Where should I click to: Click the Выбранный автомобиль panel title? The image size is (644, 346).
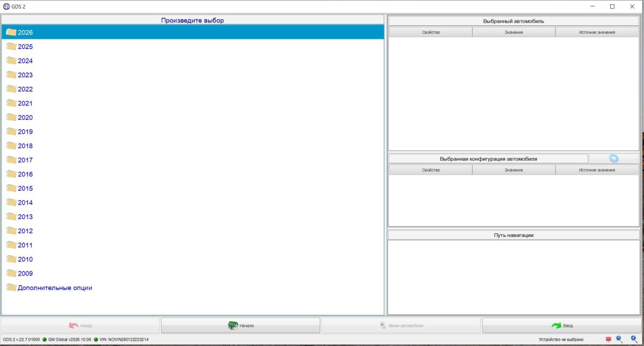(x=514, y=21)
